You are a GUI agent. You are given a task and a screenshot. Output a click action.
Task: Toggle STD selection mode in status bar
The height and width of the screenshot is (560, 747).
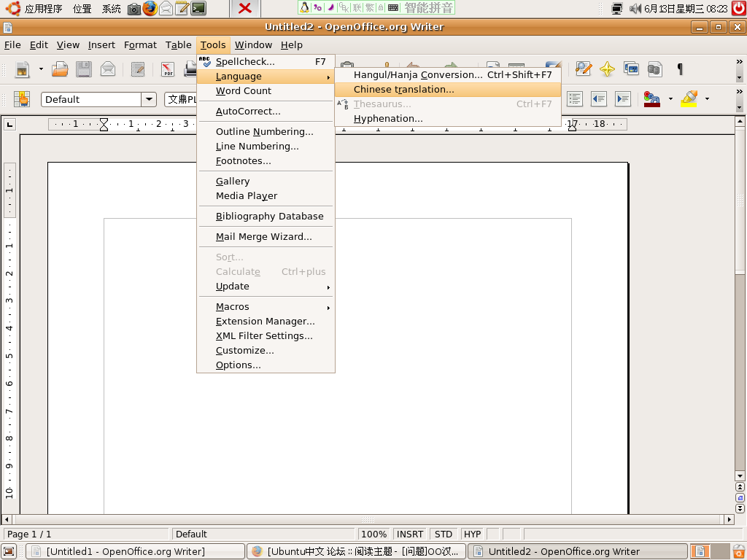[444, 534]
